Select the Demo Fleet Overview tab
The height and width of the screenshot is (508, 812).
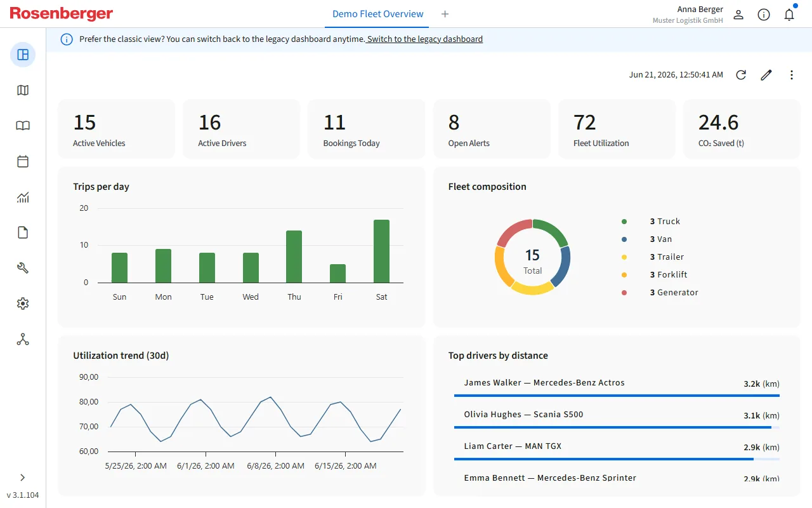[377, 14]
